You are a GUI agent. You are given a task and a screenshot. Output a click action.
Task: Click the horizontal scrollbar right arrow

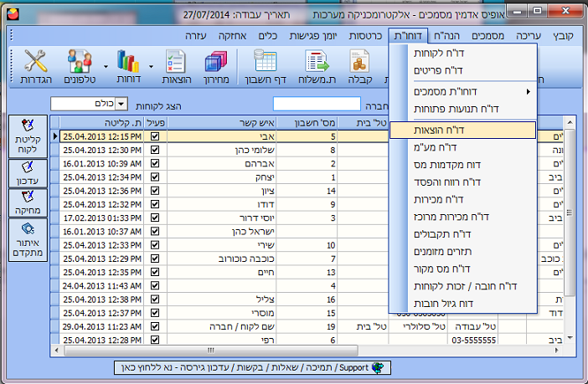coord(556,351)
